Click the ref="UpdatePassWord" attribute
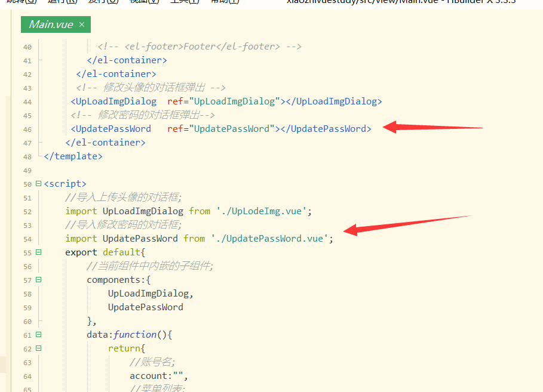 pyautogui.click(x=221, y=129)
